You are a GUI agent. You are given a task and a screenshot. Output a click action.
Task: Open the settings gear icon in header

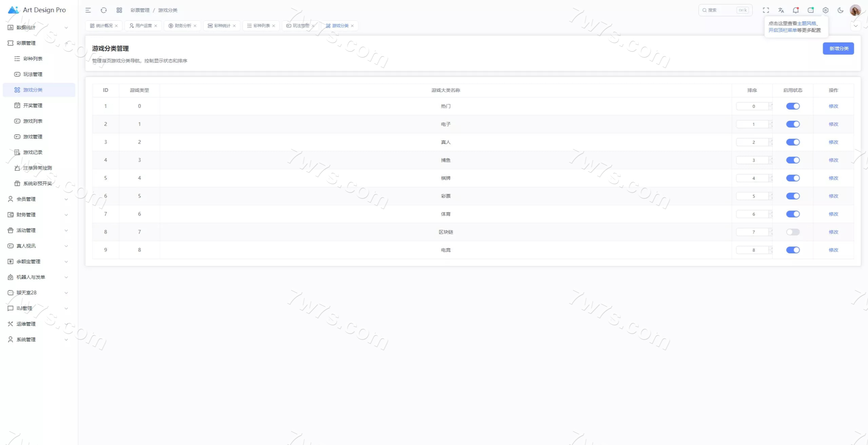(x=826, y=10)
